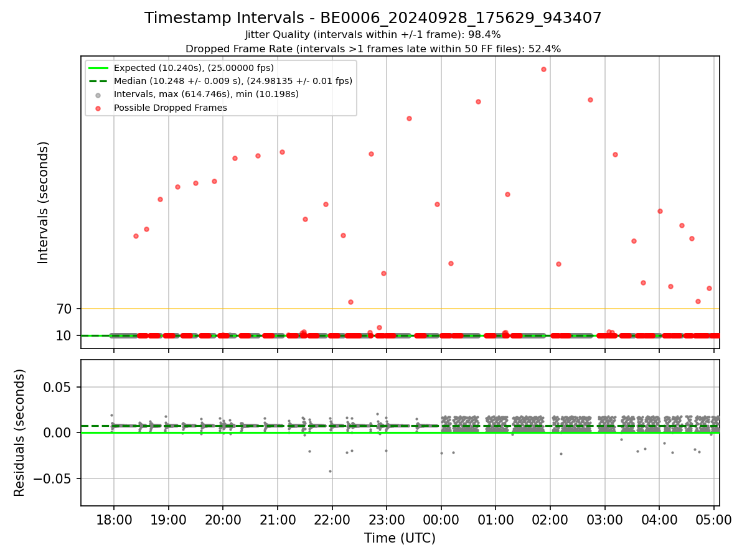The image size is (747, 560).
Task: Click the Time (UTC) x-axis label
Action: [x=400, y=538]
